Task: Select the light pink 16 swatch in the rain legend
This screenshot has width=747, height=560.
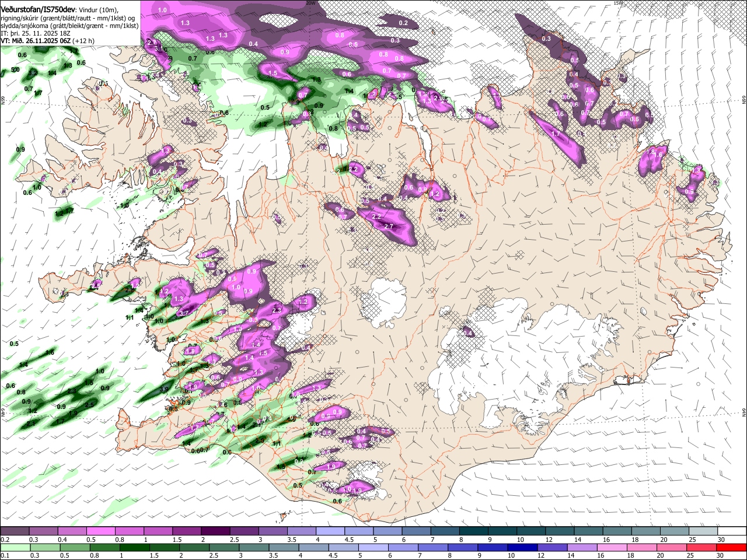Action: click(x=613, y=548)
